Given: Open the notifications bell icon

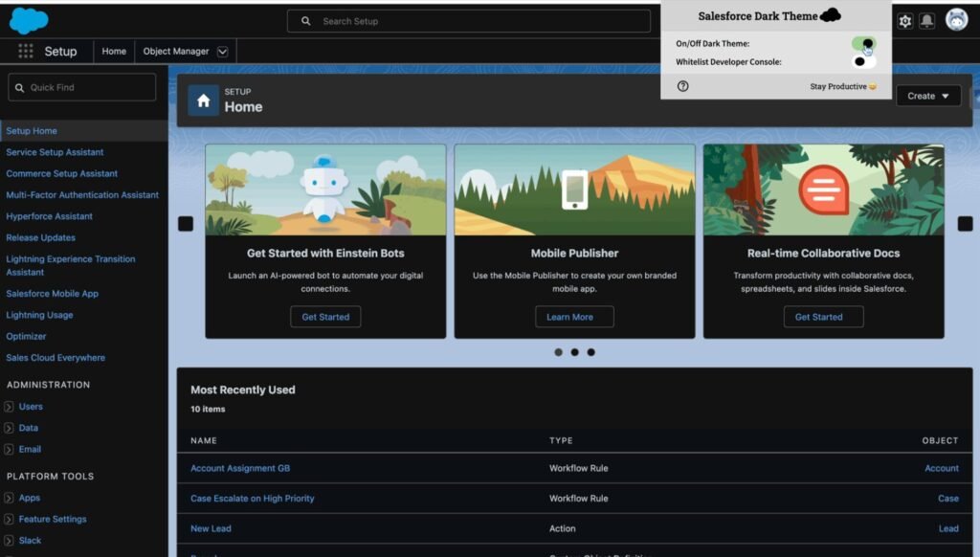Looking at the screenshot, I should (x=927, y=19).
